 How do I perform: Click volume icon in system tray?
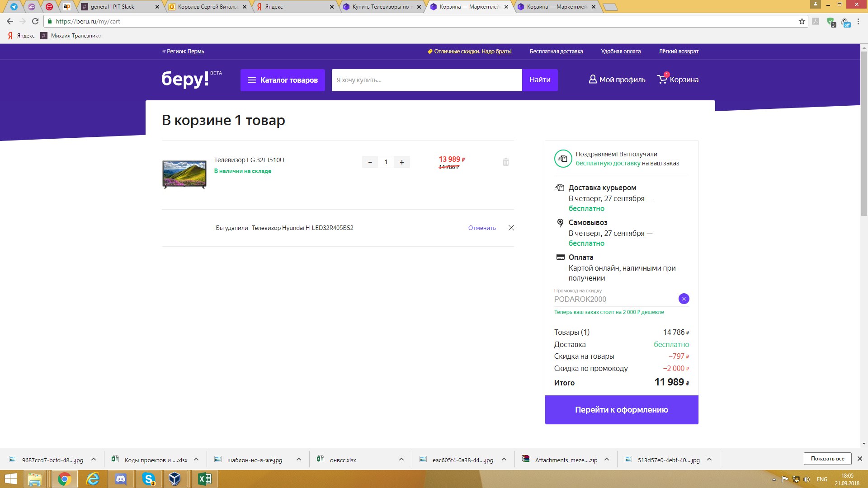click(x=807, y=479)
